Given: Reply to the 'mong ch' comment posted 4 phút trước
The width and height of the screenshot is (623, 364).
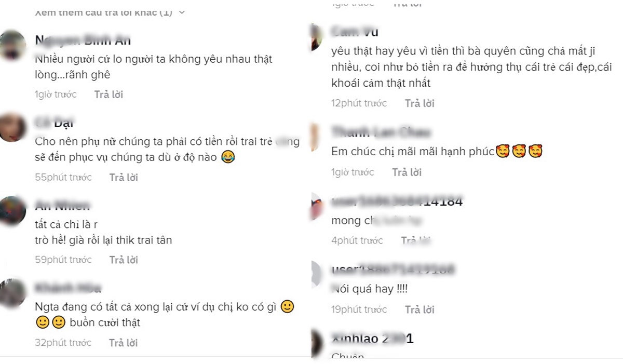Looking at the screenshot, I should [x=416, y=240].
